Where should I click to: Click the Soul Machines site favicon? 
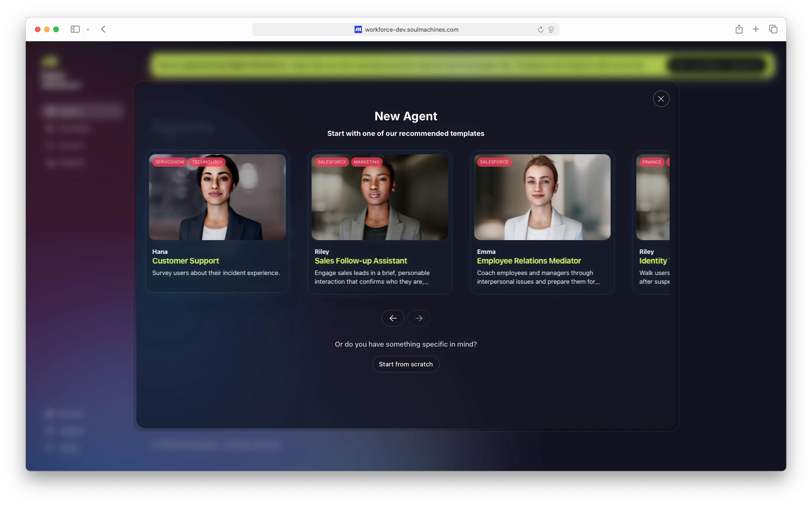[x=358, y=29]
